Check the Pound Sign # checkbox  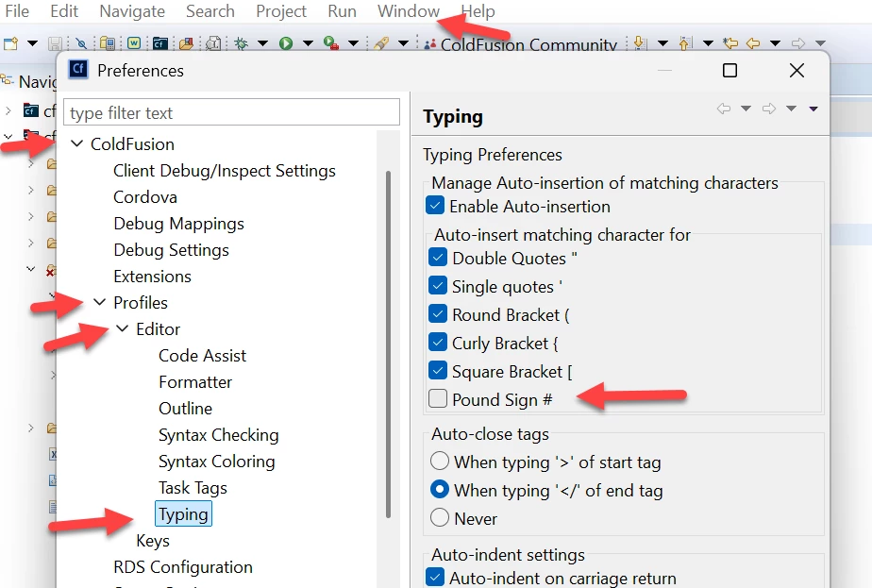pos(438,399)
